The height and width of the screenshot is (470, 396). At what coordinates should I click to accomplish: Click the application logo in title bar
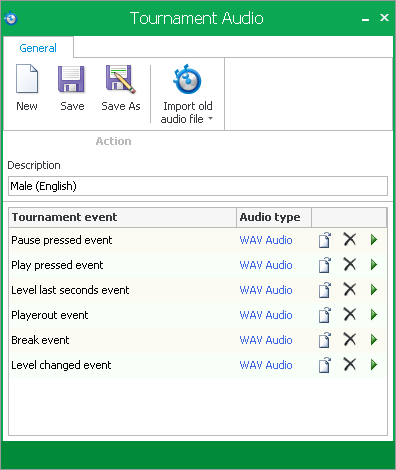coord(11,18)
